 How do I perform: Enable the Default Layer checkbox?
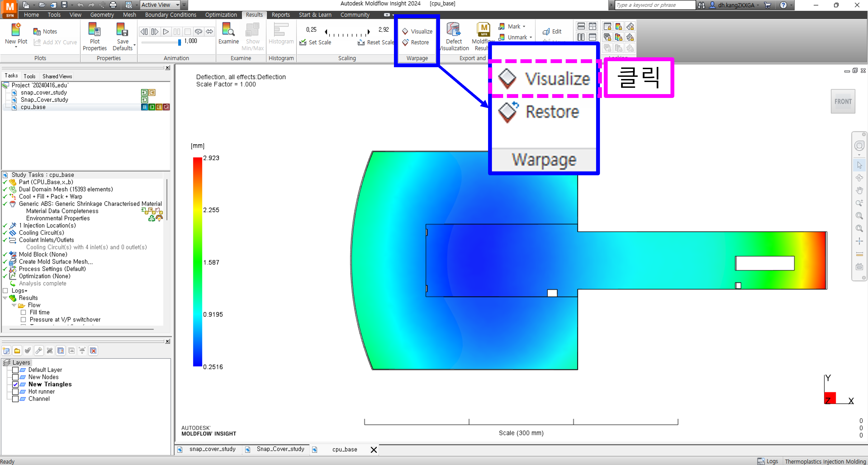pos(15,370)
